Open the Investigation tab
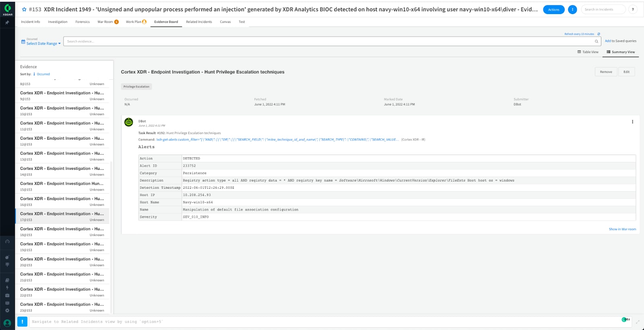This screenshot has width=644, height=330. 58,22
